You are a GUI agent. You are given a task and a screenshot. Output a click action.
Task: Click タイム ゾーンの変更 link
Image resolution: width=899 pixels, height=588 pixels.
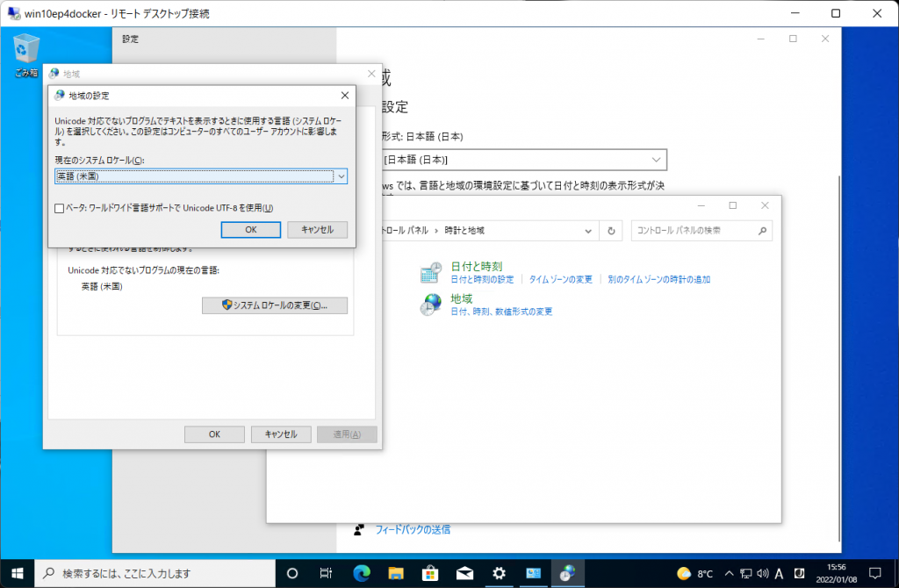[x=560, y=280]
